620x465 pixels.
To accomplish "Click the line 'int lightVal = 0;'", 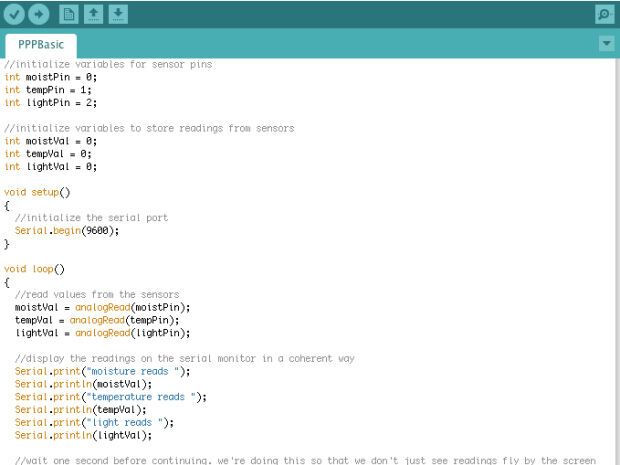I will [x=51, y=166].
